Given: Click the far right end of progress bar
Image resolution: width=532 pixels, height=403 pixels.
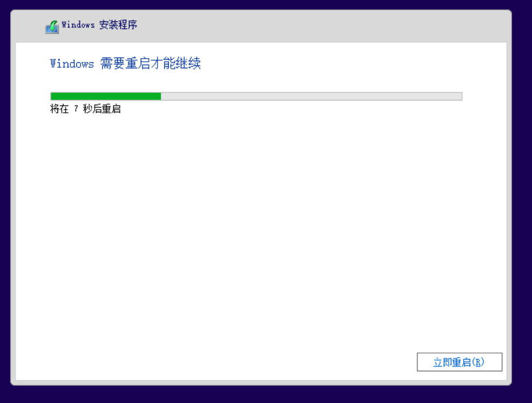Looking at the screenshot, I should pyautogui.click(x=460, y=96).
